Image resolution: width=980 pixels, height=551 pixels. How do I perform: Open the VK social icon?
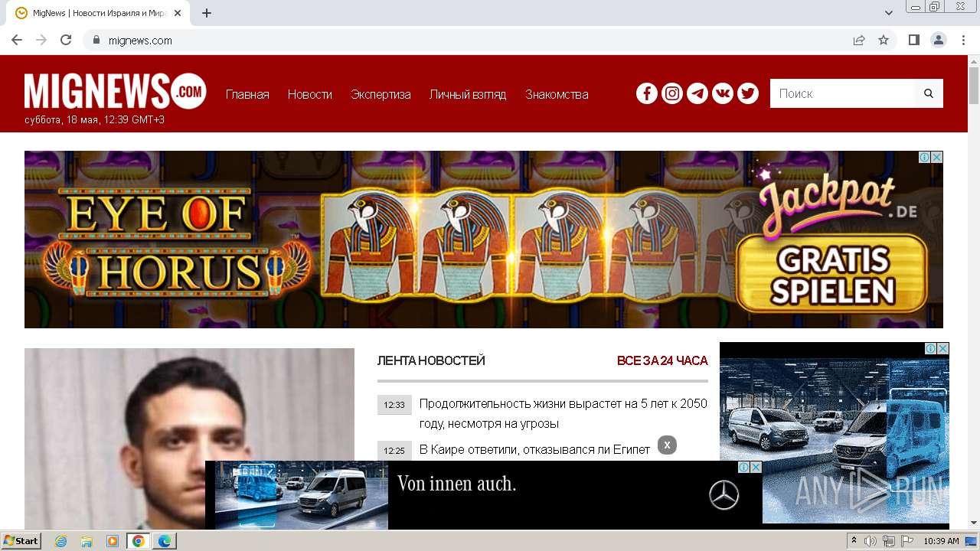coord(723,93)
